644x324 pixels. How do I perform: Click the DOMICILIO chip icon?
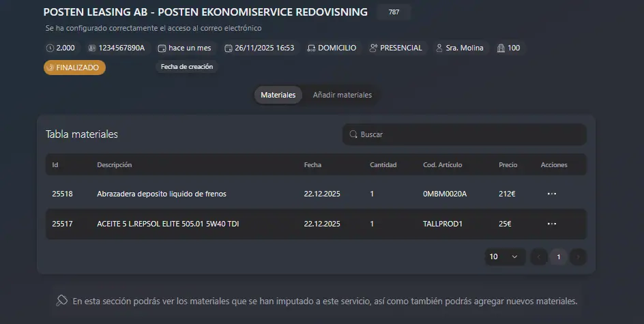click(x=311, y=48)
